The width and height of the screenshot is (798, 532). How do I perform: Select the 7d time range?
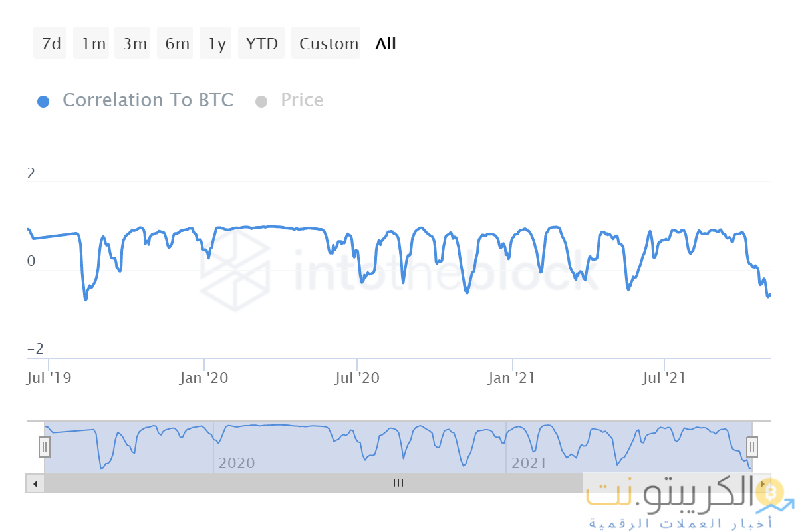coord(51,44)
